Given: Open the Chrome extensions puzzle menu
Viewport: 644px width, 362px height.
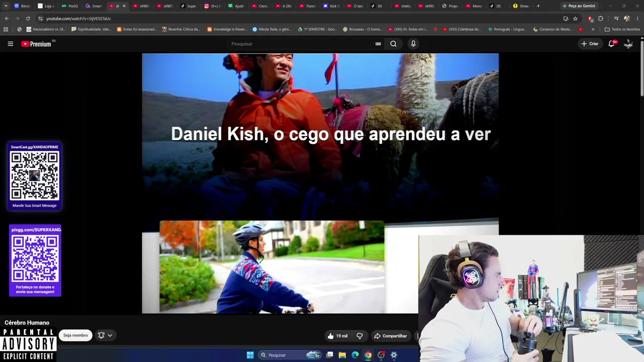Looking at the screenshot, I should tap(600, 19).
